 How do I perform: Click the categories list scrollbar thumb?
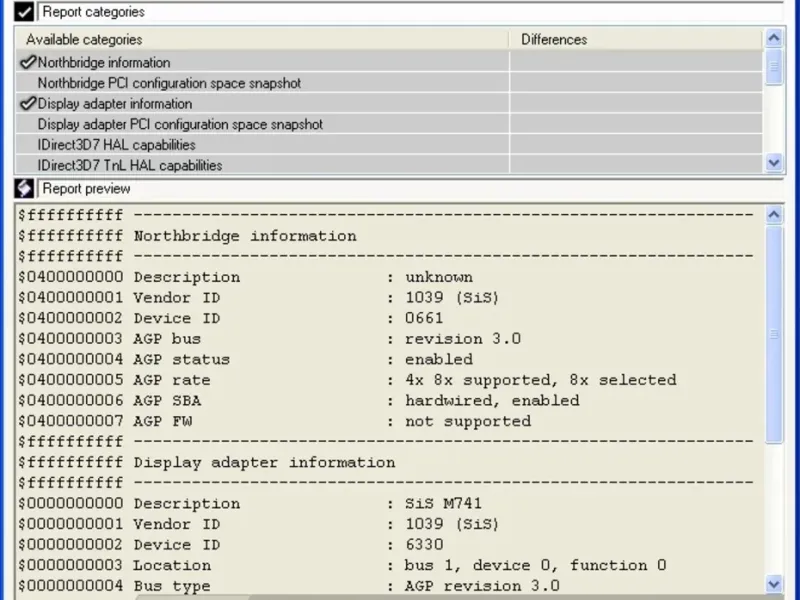tap(774, 68)
